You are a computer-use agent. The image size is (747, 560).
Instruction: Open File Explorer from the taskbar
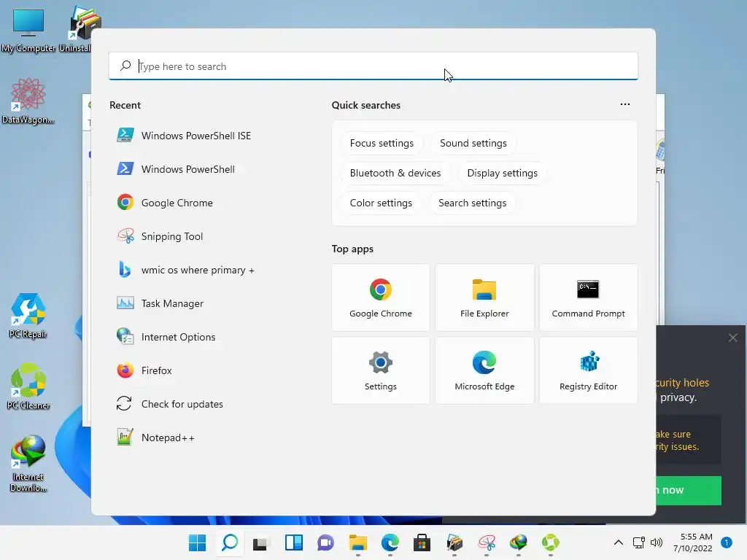click(x=357, y=542)
